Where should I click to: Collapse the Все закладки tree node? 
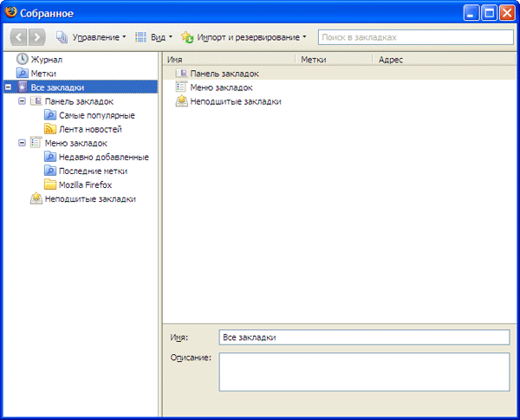tap(9, 87)
